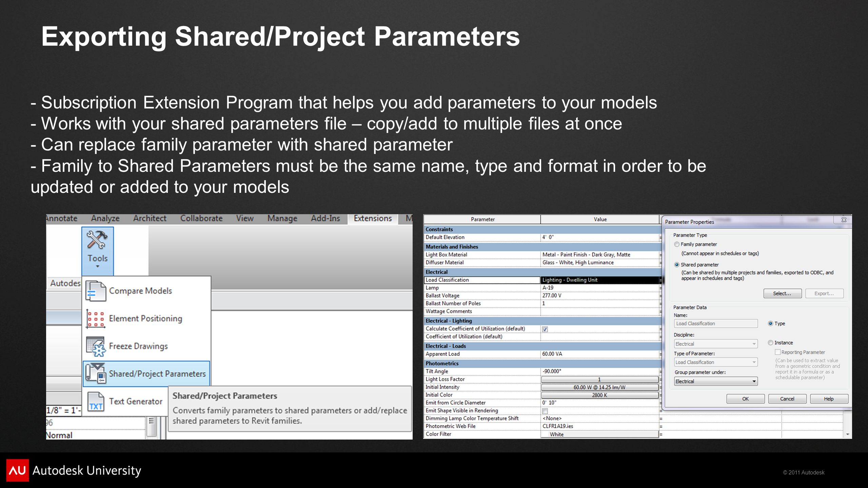Screen dimensions: 868x488
Task: Click the Lamp value A-19
Action: pos(599,288)
